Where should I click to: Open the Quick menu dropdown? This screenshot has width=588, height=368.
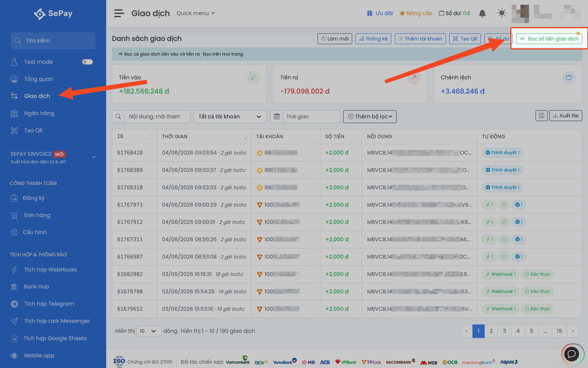196,13
